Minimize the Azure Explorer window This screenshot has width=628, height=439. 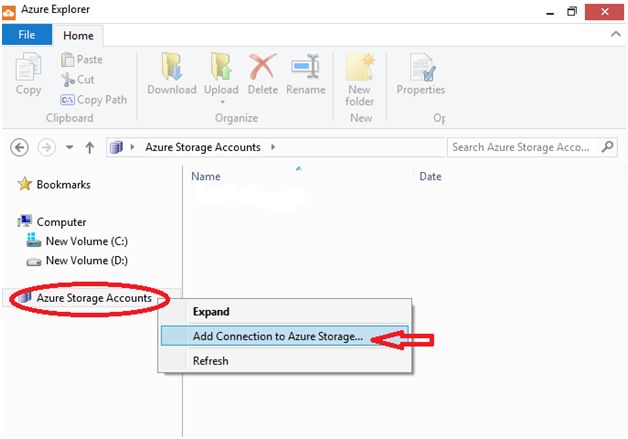pos(551,12)
